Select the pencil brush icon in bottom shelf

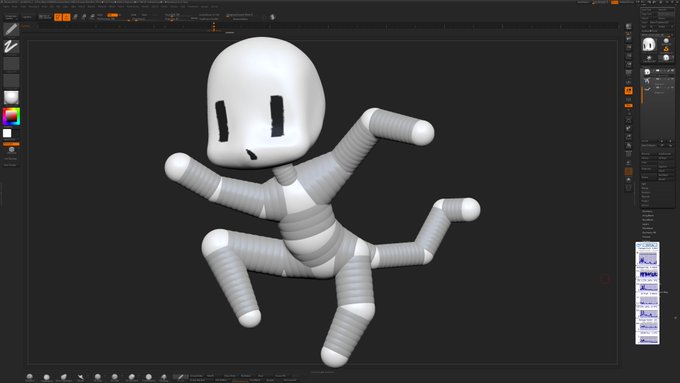pos(180,377)
